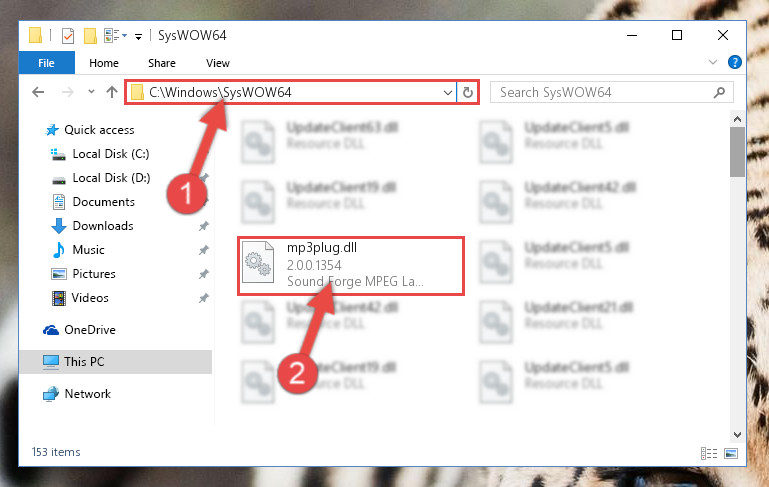
Task: Switch to details view button
Action: (709, 453)
